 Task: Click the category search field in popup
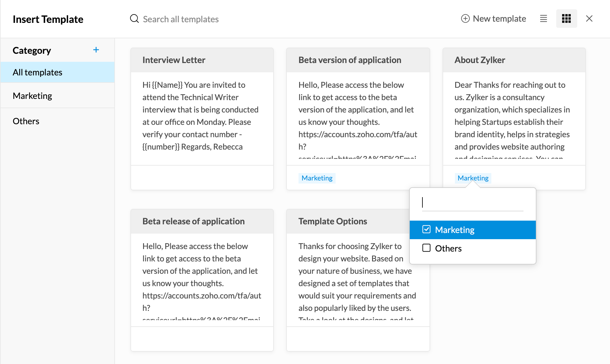click(x=472, y=203)
